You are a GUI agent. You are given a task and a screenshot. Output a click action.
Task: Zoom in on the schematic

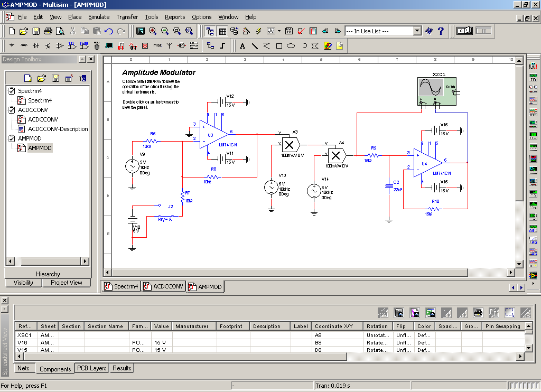153,31
